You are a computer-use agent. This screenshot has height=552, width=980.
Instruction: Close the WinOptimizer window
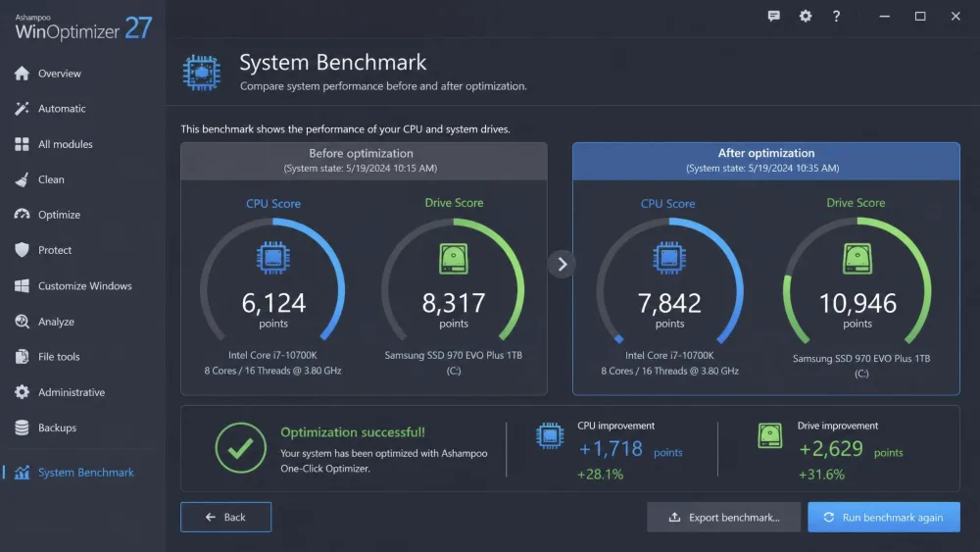tap(955, 17)
